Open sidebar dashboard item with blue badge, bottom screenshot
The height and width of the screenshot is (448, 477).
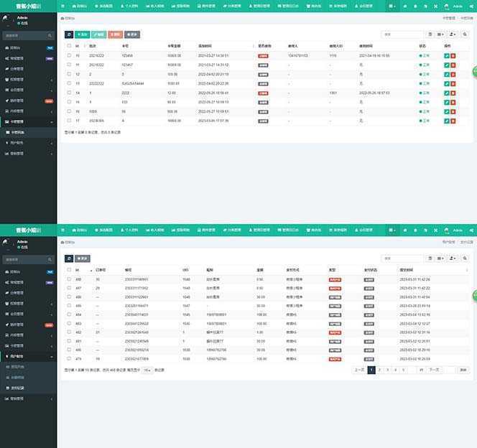tap(28, 272)
